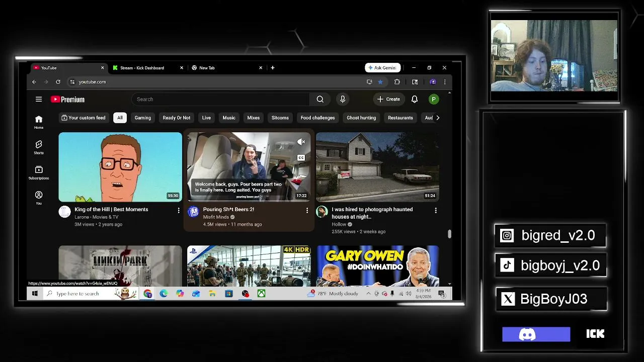
Task: Open more options for King of the Hill
Action: coord(179,210)
